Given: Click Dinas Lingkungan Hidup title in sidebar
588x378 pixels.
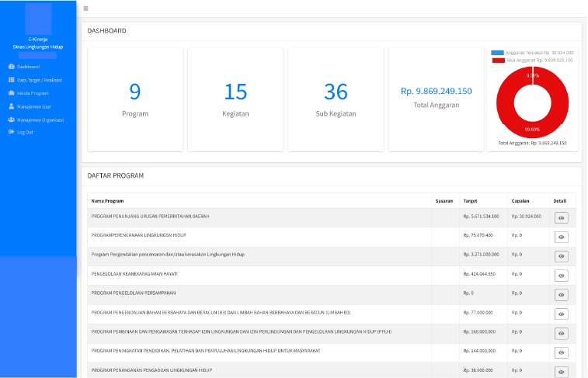Looking at the screenshot, I should pyautogui.click(x=38, y=47).
